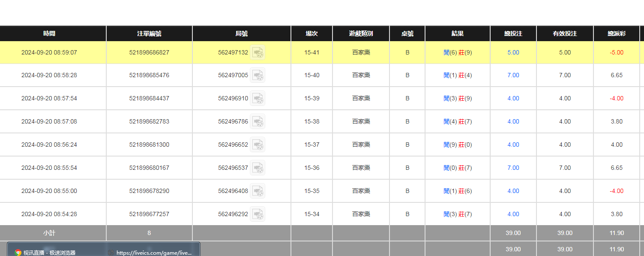This screenshot has width=644, height=256.
Task: Click the 注單編號 column header
Action: 149,33
